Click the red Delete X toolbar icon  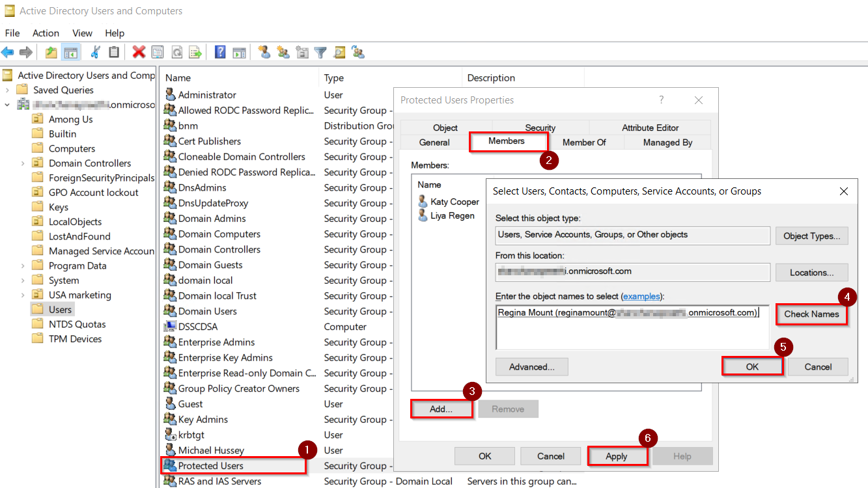pyautogui.click(x=139, y=53)
